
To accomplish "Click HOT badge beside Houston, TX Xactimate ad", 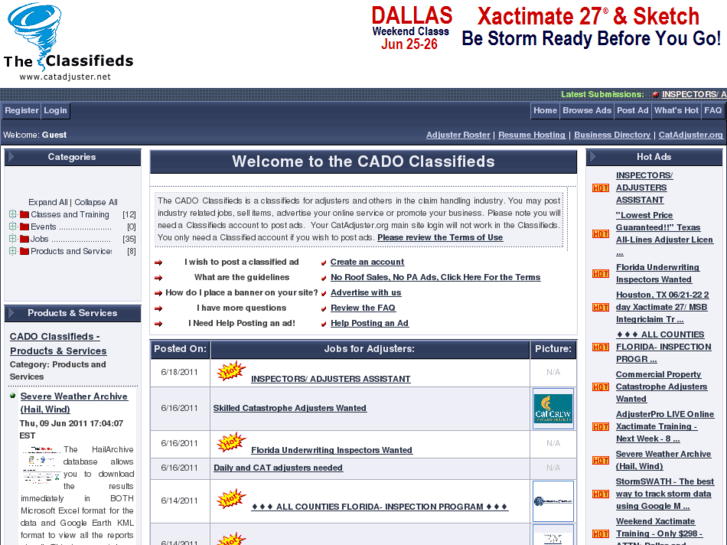I will click(x=600, y=308).
